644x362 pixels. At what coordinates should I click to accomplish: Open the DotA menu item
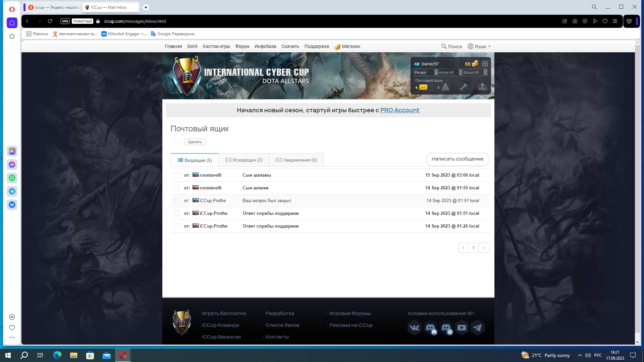tap(193, 46)
